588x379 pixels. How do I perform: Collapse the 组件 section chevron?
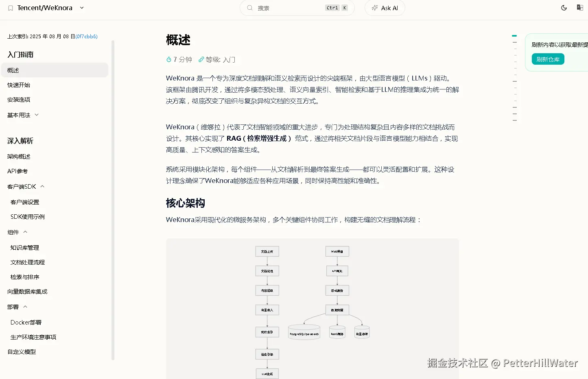coord(25,232)
